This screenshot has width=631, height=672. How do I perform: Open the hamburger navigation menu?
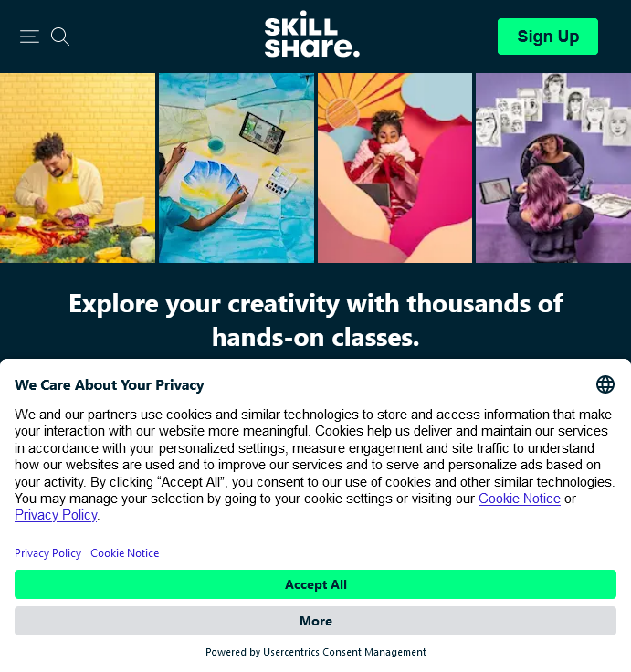(29, 37)
